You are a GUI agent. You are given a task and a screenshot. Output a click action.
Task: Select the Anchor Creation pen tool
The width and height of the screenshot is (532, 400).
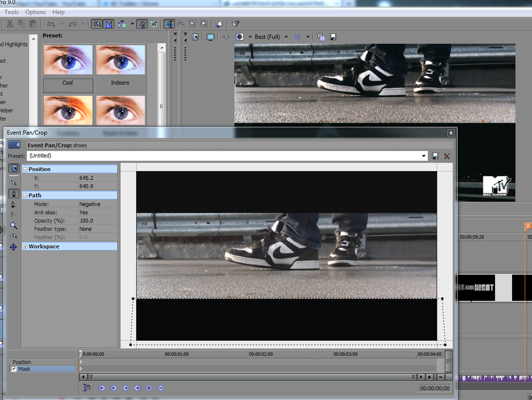(14, 193)
